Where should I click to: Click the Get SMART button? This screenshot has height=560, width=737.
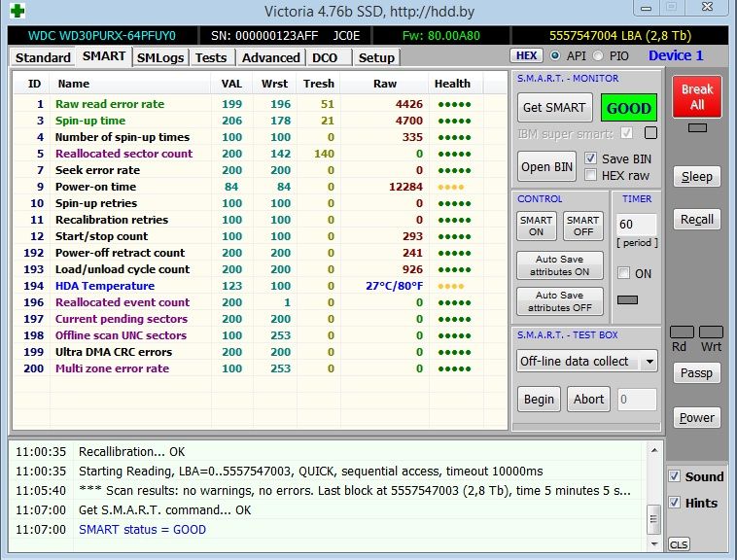tap(554, 108)
